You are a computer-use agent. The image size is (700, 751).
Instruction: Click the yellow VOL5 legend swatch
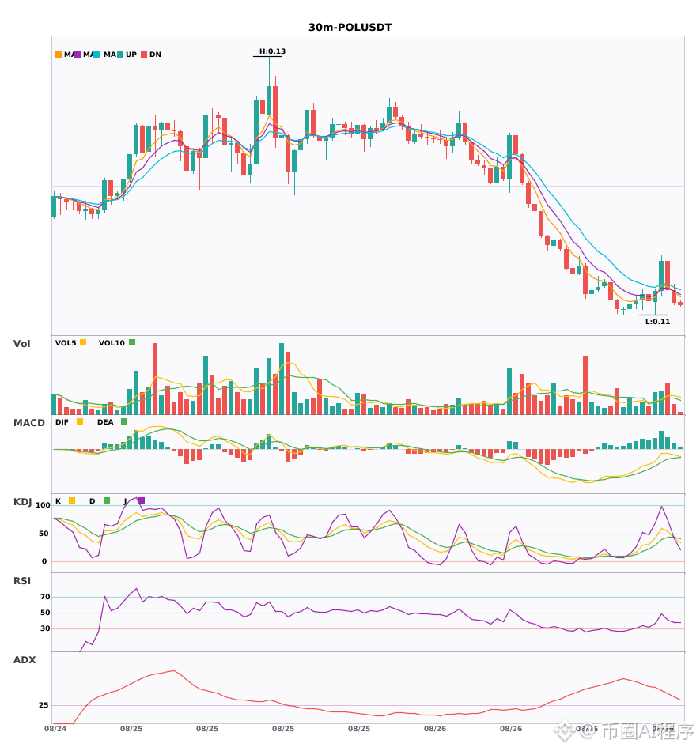83,342
